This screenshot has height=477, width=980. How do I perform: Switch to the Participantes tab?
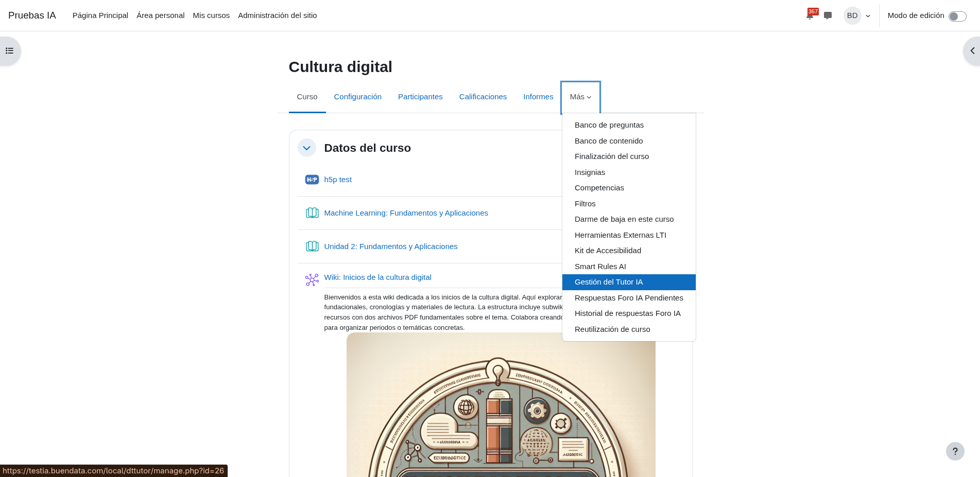click(420, 97)
